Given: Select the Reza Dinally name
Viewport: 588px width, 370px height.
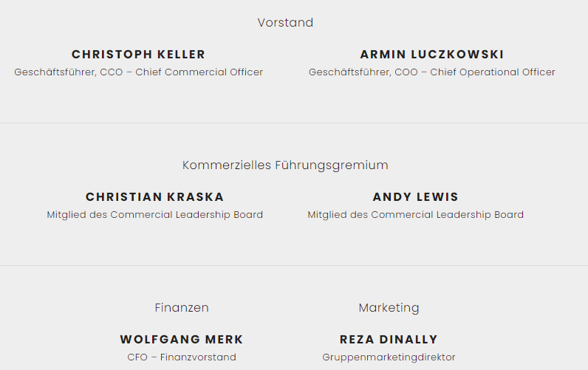Looking at the screenshot, I should pyautogui.click(x=389, y=340).
